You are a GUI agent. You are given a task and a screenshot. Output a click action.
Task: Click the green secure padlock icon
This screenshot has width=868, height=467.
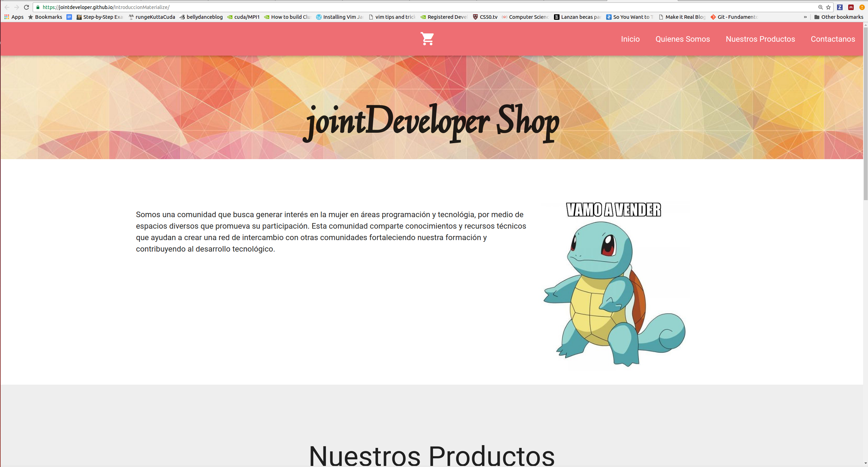[38, 7]
